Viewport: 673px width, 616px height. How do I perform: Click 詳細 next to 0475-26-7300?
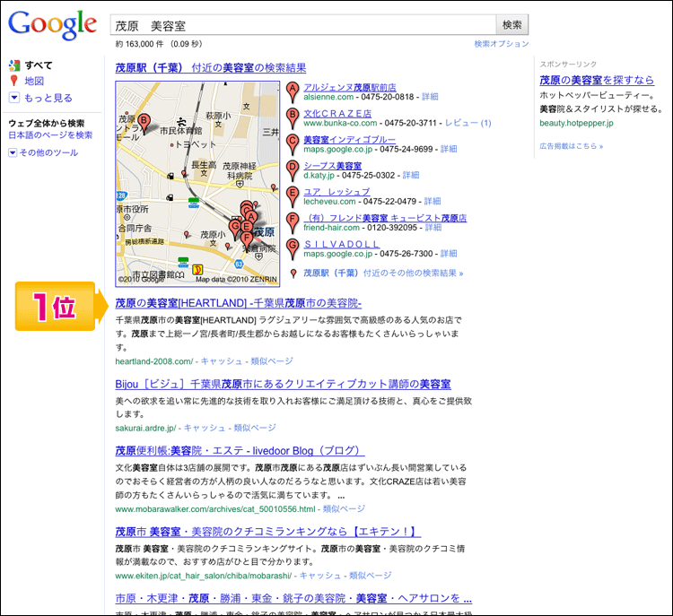point(449,254)
